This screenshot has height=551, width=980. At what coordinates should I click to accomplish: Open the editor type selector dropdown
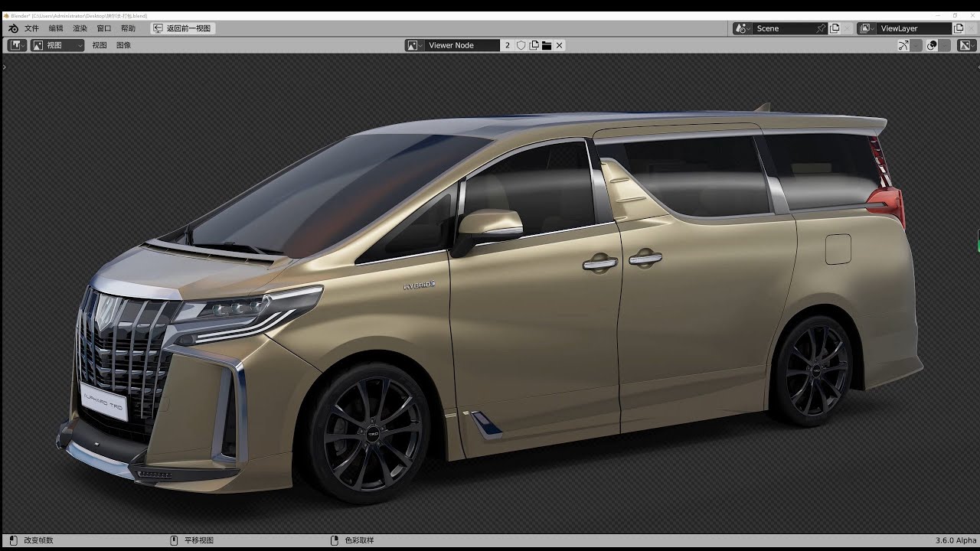(18, 45)
